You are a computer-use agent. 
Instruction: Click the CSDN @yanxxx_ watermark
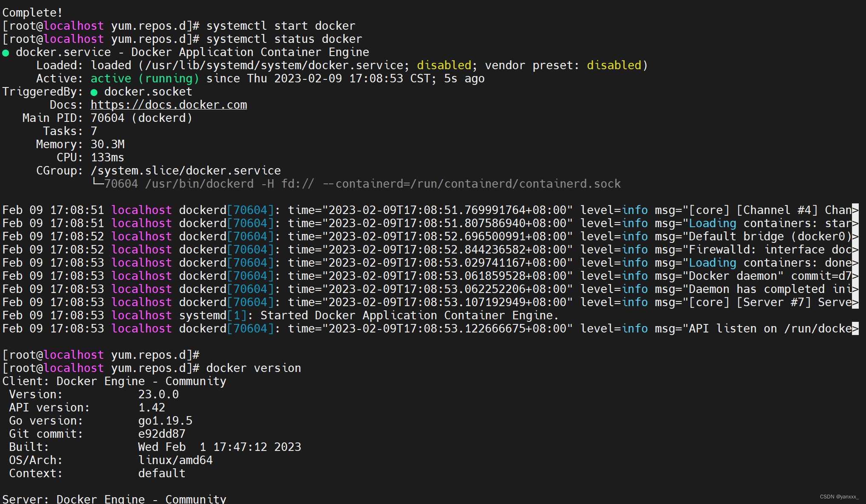839,497
